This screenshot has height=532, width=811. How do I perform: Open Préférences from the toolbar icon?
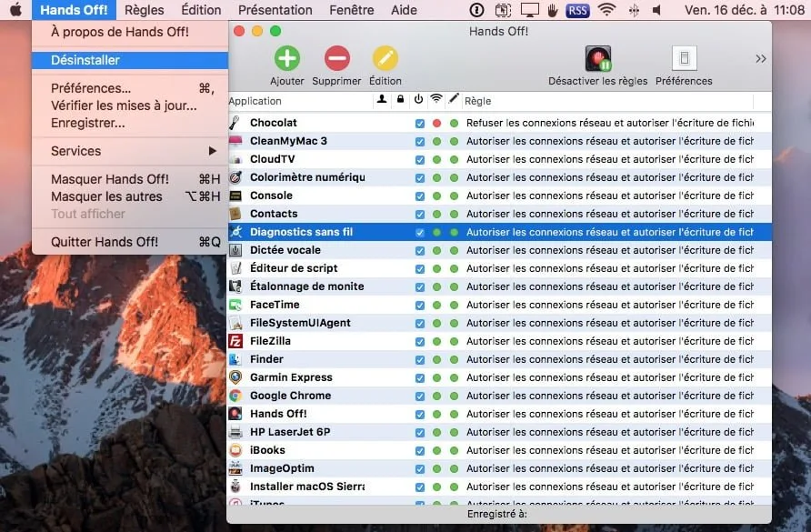click(684, 58)
